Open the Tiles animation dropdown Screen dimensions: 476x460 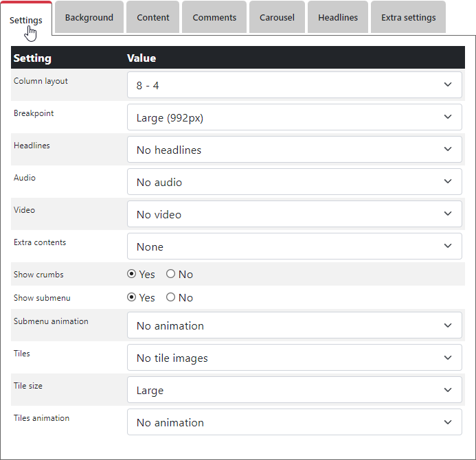pyautogui.click(x=294, y=422)
